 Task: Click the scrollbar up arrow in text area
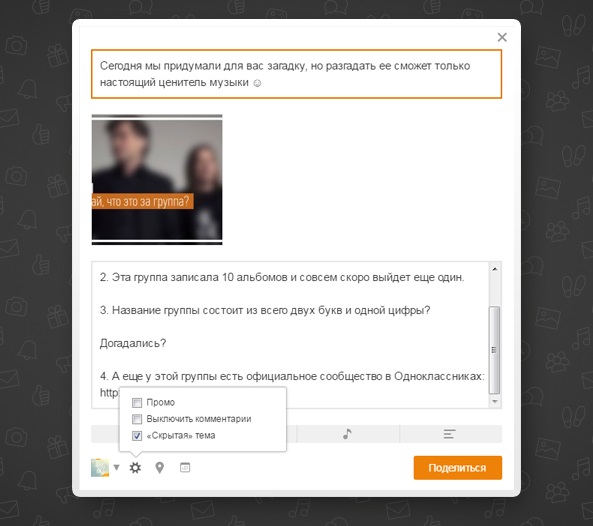(495, 269)
